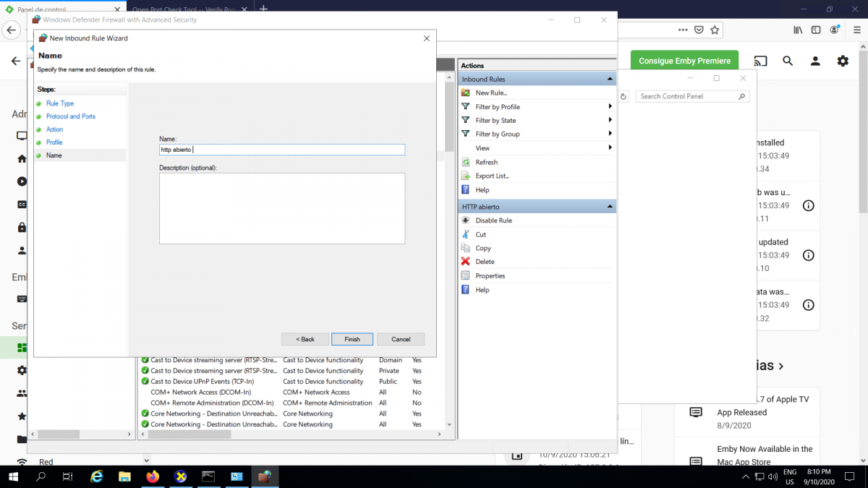Expand the Filter by Profile submenu
Screen dimensions: 868x488
click(610, 107)
